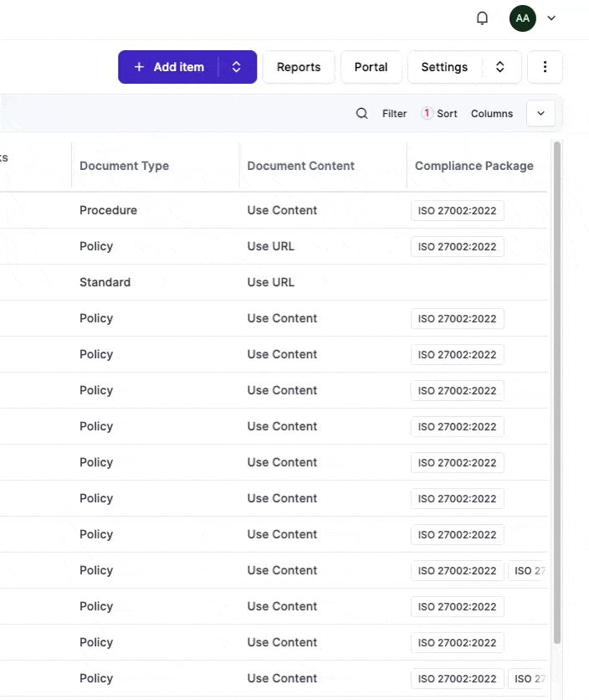Click the Document Type column header

(124, 166)
